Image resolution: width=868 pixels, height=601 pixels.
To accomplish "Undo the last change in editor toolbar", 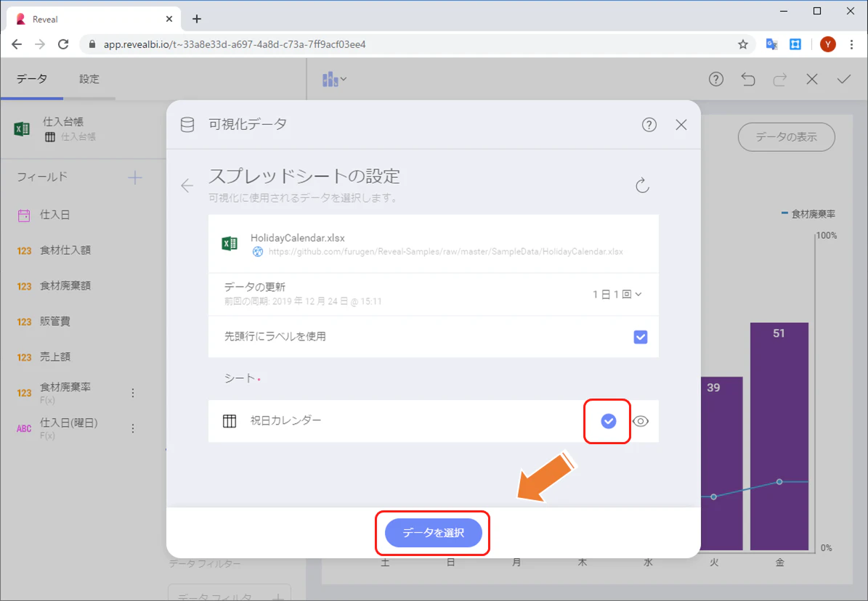I will click(x=748, y=79).
